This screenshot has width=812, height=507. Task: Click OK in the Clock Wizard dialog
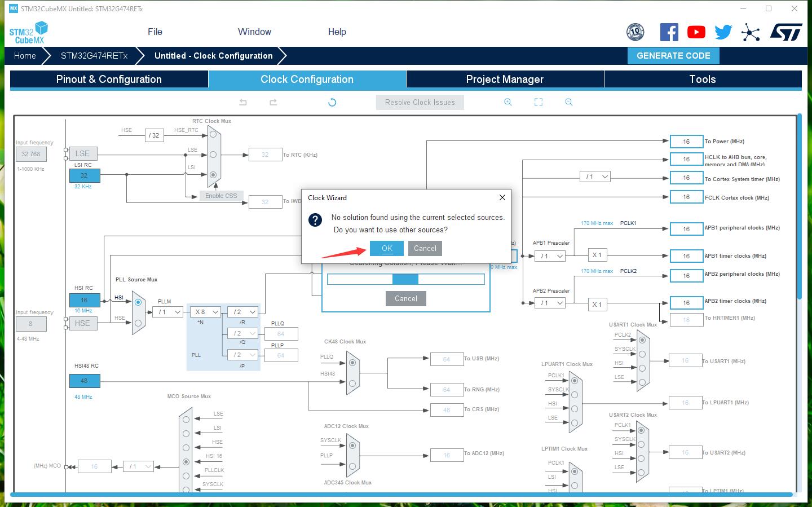pos(387,249)
